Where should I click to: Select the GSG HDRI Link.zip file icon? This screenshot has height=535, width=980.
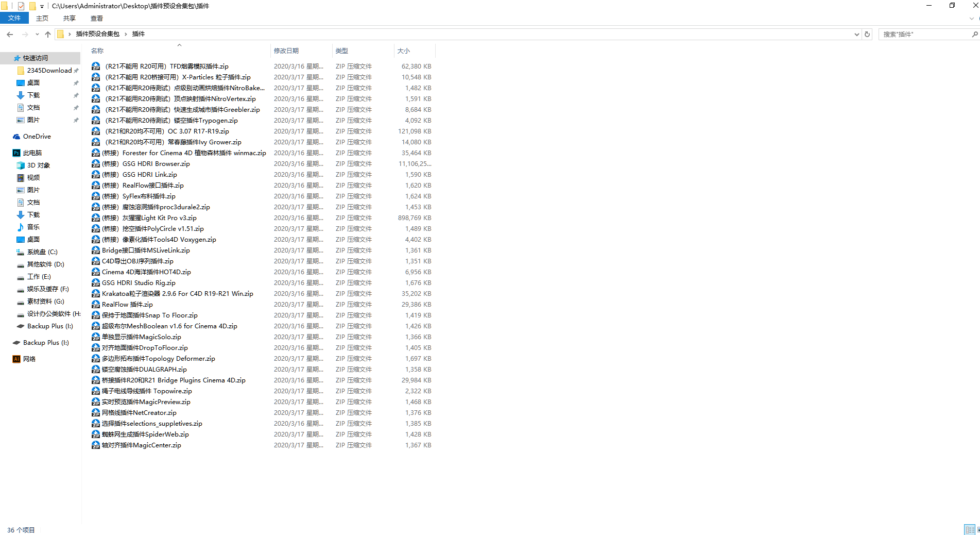click(96, 175)
